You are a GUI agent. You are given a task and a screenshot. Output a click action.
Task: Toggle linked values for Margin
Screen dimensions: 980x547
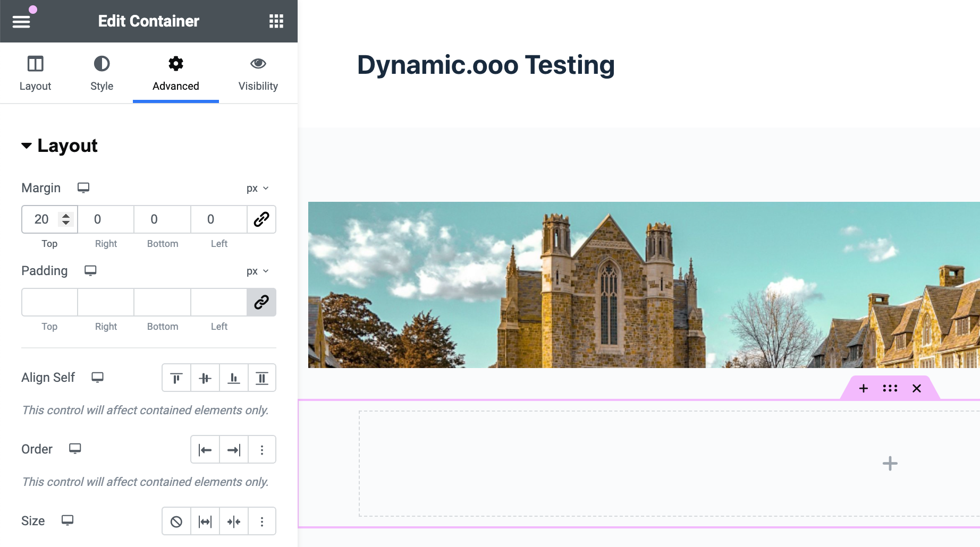[x=261, y=219]
